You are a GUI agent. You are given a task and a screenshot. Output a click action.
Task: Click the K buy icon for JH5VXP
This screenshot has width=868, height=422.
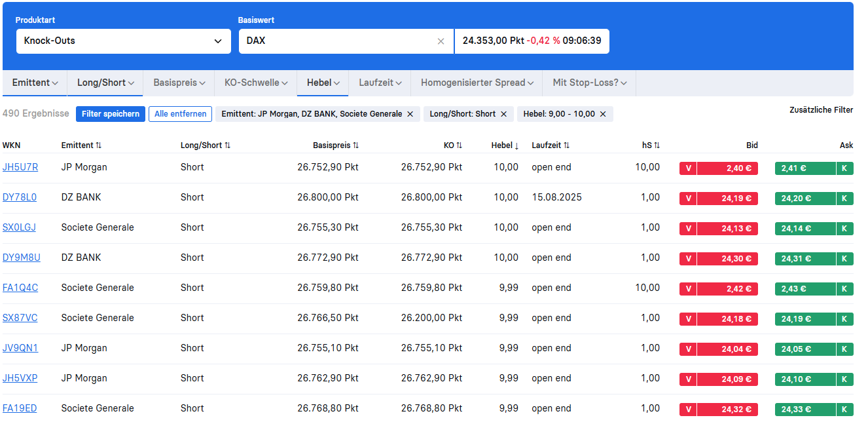pyautogui.click(x=844, y=379)
